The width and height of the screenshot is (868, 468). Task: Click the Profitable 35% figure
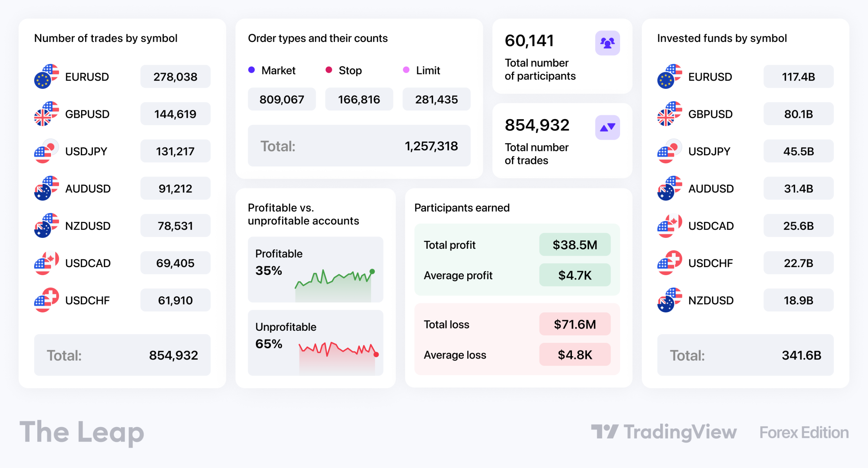(269, 270)
